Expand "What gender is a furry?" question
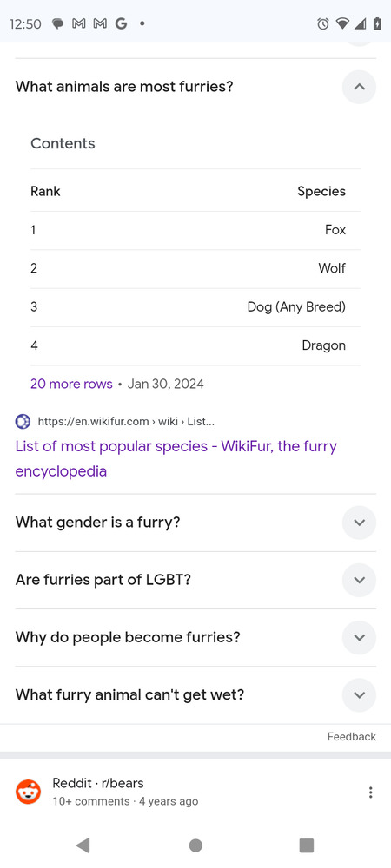The height and width of the screenshot is (868, 391). point(359,523)
